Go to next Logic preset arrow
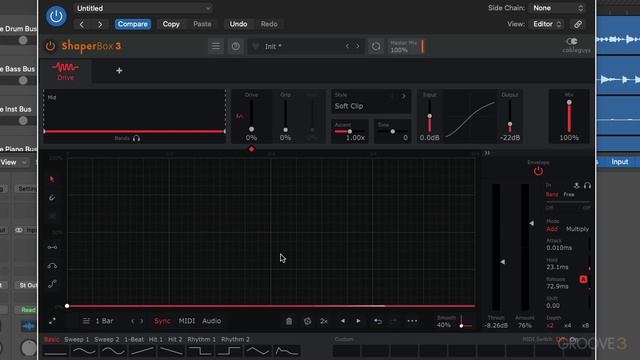Screen dimensions: 640x360 (x=100, y=24)
